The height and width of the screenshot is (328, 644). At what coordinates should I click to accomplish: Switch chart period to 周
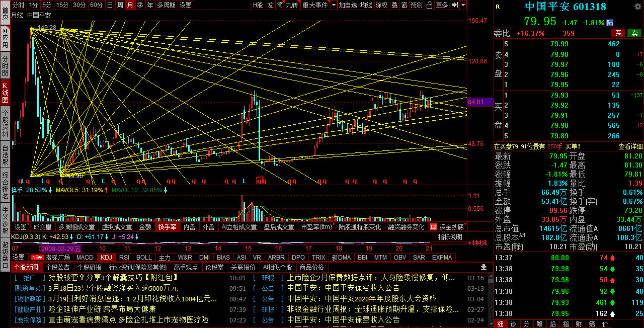pyautogui.click(x=120, y=5)
